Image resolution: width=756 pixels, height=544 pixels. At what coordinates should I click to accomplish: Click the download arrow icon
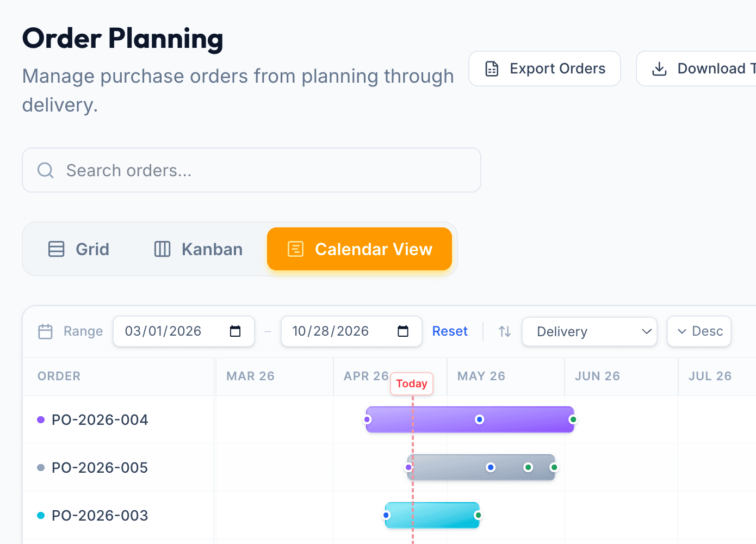(x=659, y=69)
